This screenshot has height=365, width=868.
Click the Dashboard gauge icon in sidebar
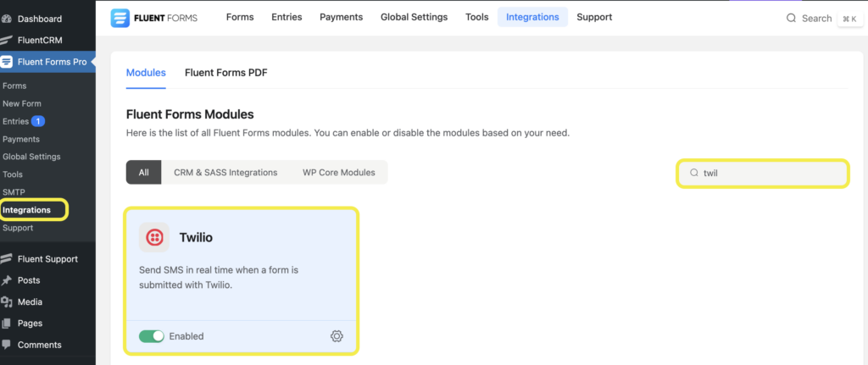7,19
